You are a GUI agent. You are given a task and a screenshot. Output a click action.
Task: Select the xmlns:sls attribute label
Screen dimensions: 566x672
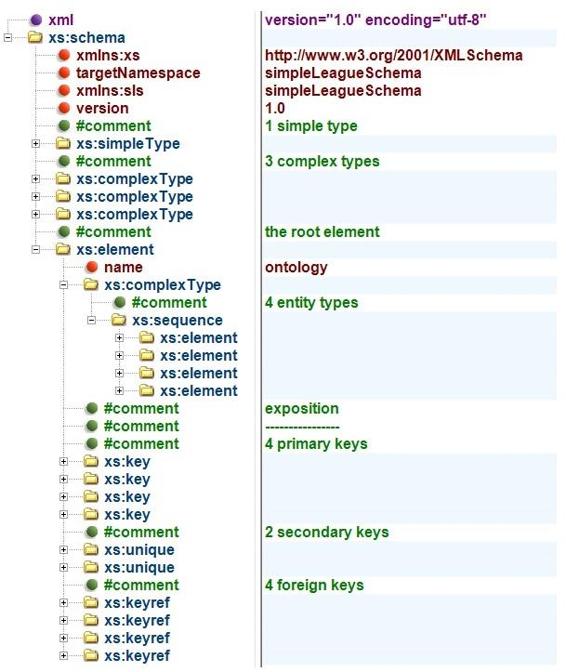tap(110, 90)
